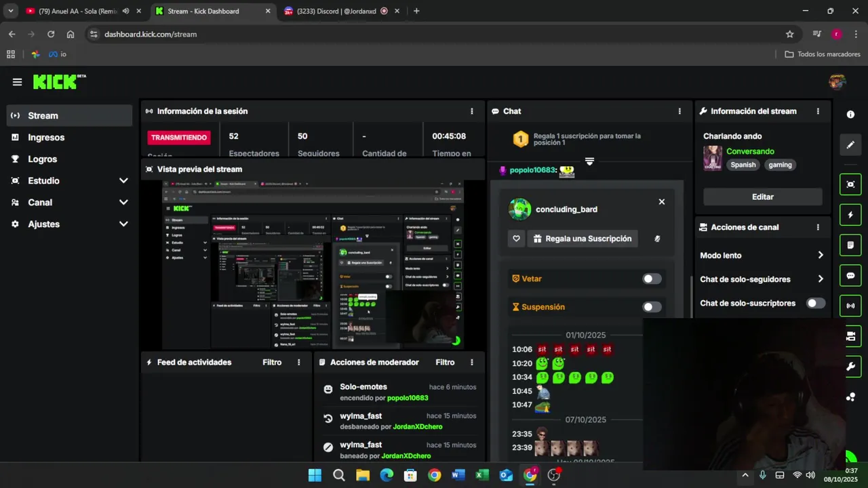Close the concluding_bard user card
This screenshot has width=868, height=488.
pos(662,202)
